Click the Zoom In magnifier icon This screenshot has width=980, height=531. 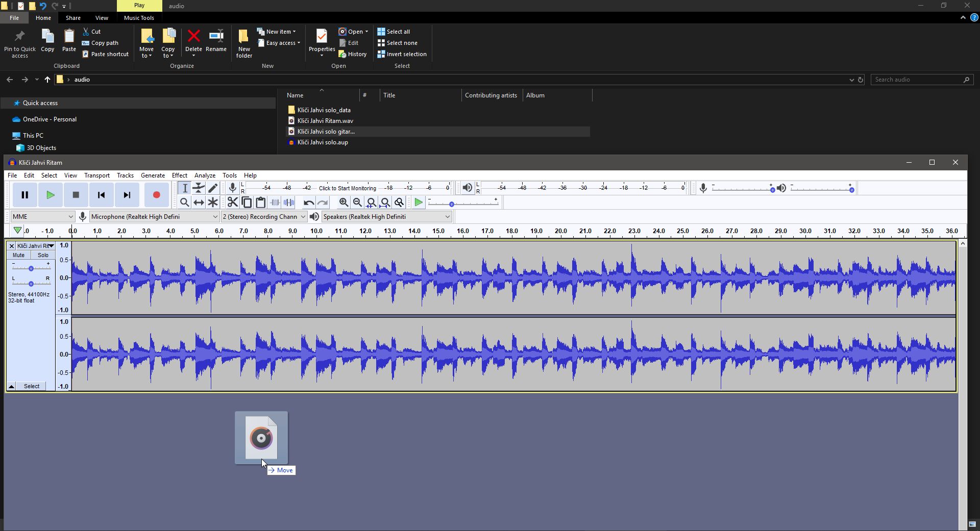click(344, 203)
